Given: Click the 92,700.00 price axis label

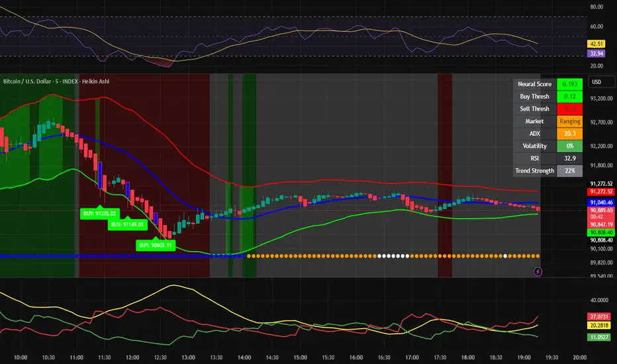Looking at the screenshot, I should click(601, 122).
